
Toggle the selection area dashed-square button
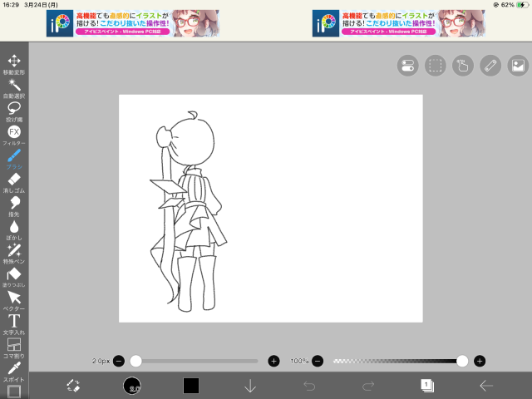[436, 66]
